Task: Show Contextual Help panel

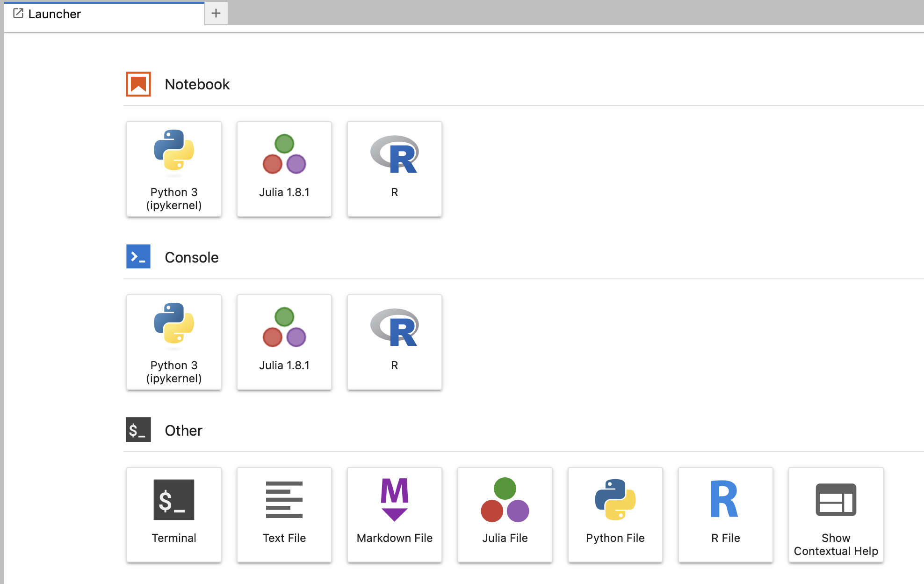Action: pos(836,515)
